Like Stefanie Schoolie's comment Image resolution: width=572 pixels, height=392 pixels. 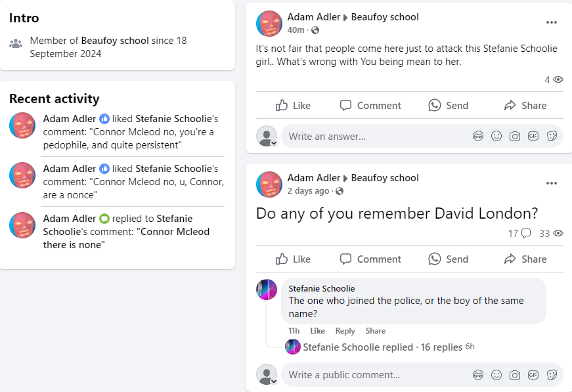317,331
